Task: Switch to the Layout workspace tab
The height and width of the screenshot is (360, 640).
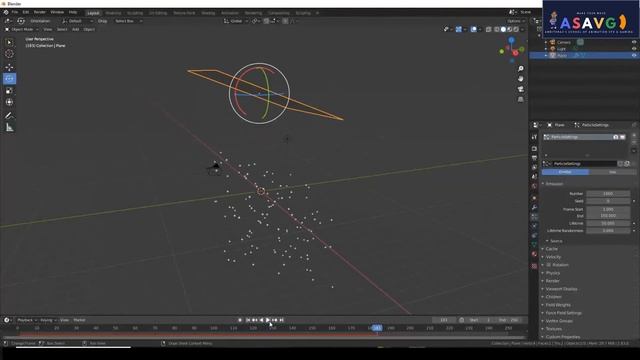Action: 93,13
